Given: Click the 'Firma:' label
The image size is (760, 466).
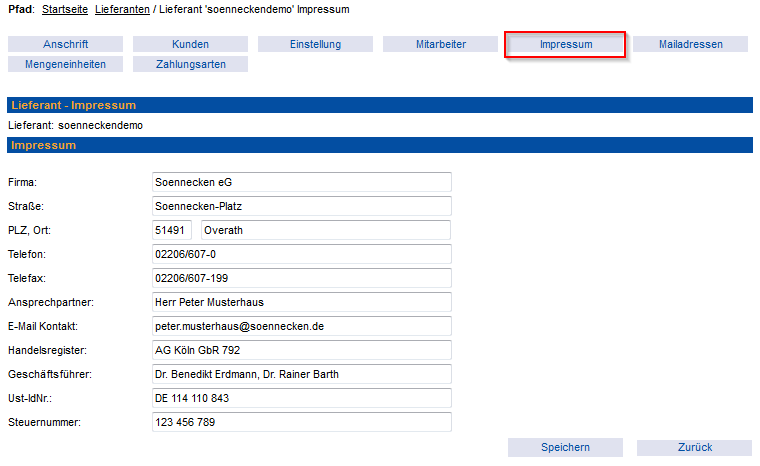Looking at the screenshot, I should pos(22,182).
